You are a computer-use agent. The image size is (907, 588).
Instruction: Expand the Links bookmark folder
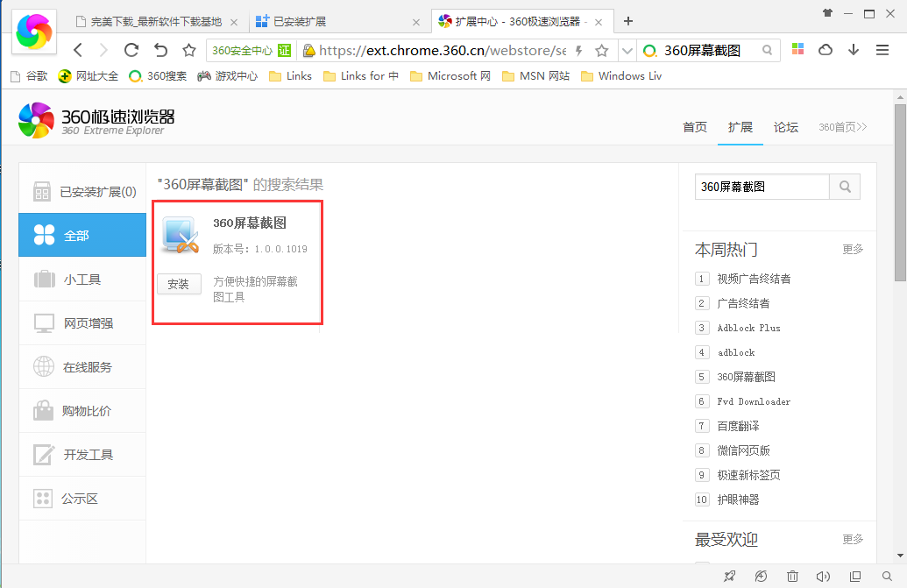(290, 76)
